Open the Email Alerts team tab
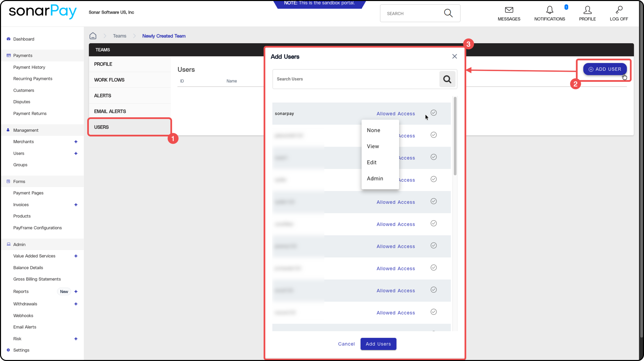This screenshot has width=644, height=361. 130,111
